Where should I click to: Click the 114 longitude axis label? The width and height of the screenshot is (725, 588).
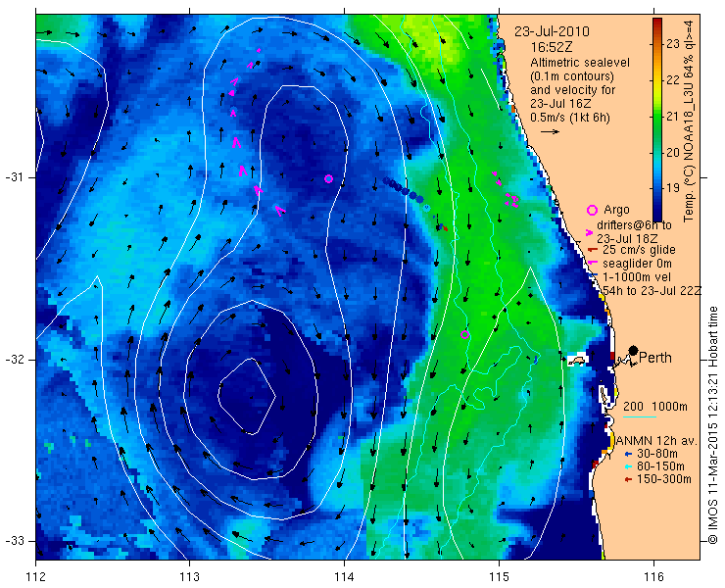[x=344, y=577]
